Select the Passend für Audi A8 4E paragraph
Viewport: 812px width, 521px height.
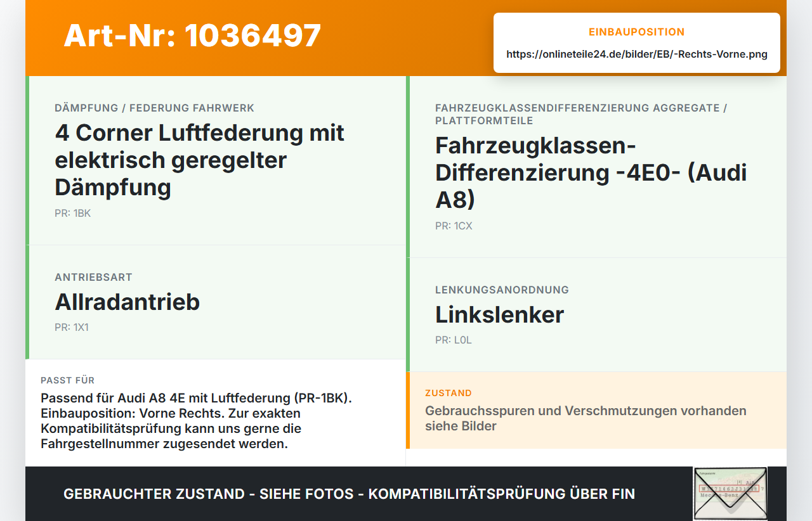tap(196, 421)
